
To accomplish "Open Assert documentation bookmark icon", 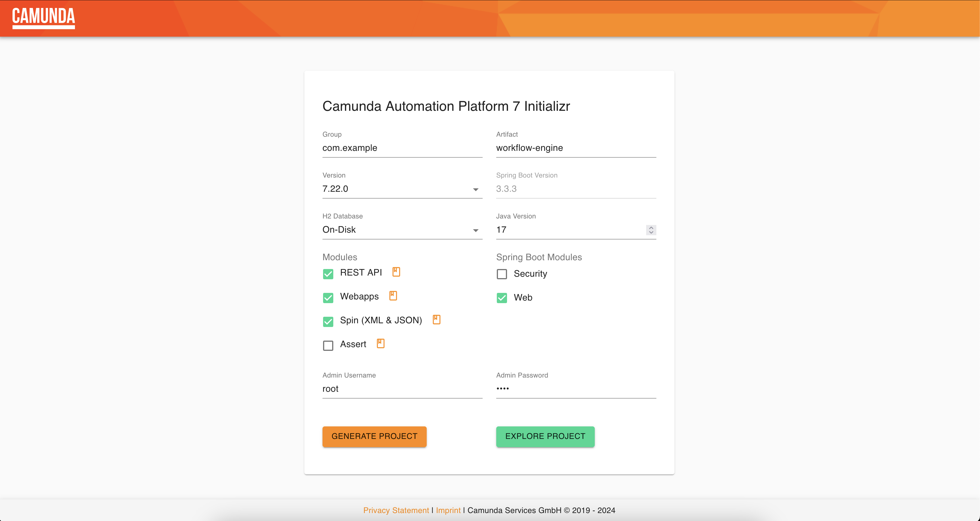I will click(x=380, y=343).
